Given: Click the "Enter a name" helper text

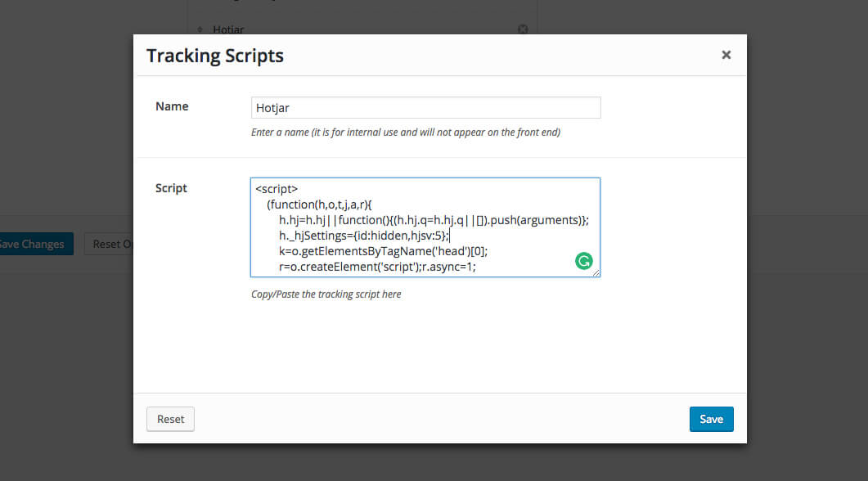Looking at the screenshot, I should pyautogui.click(x=406, y=132).
